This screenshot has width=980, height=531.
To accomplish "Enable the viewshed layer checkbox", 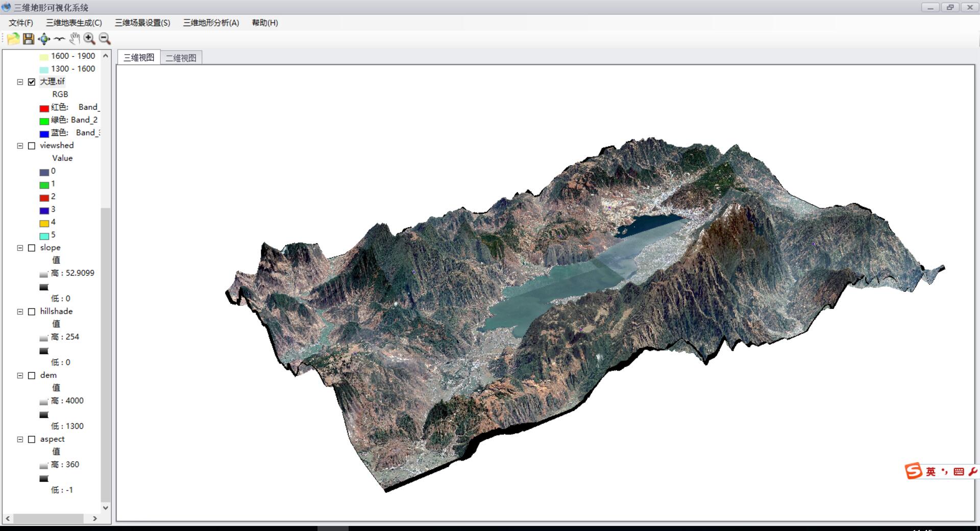I will point(32,146).
